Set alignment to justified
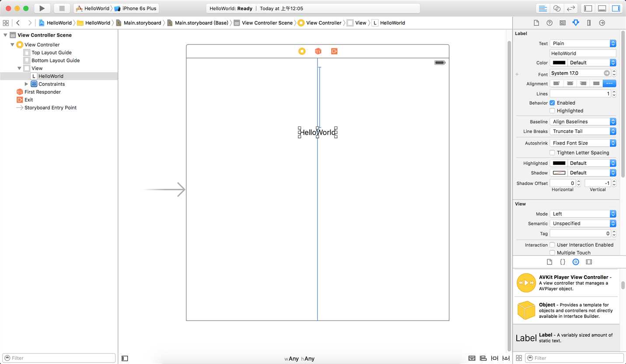Image resolution: width=626 pixels, height=364 pixels. point(596,83)
